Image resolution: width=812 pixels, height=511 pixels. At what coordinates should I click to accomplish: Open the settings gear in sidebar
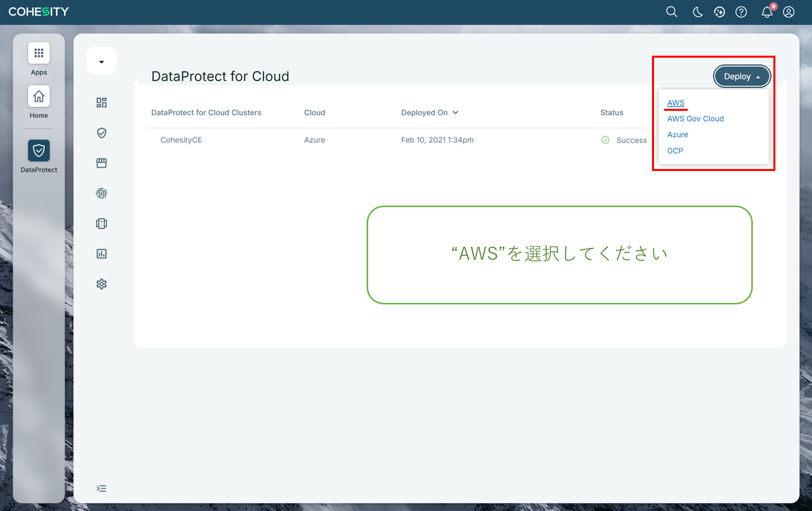[x=101, y=284]
